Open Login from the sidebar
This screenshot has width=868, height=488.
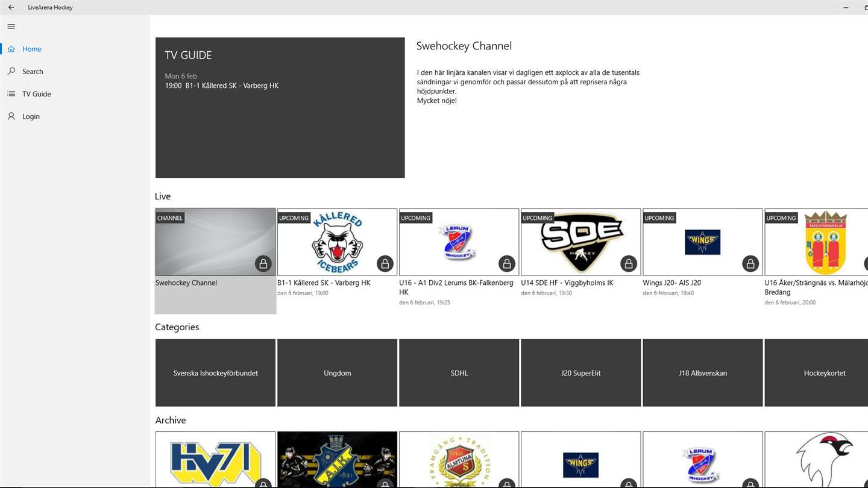(75, 116)
